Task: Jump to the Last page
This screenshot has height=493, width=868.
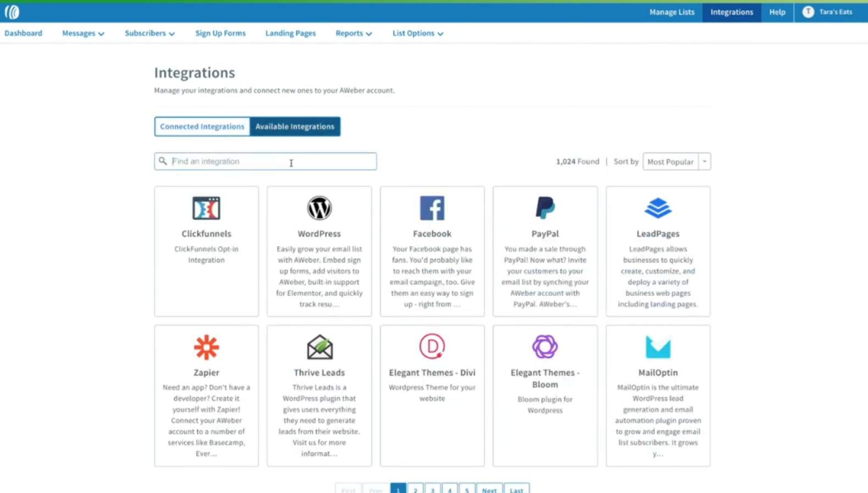Action: [x=517, y=490]
